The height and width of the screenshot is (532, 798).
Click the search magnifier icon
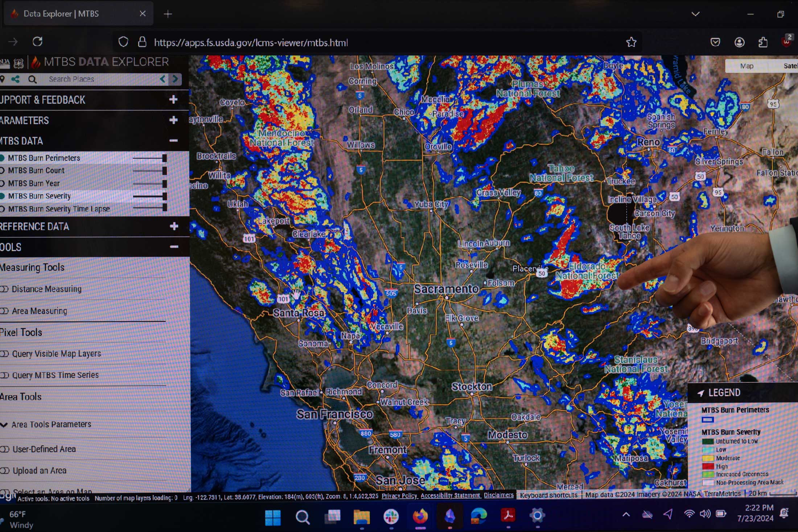coord(32,79)
